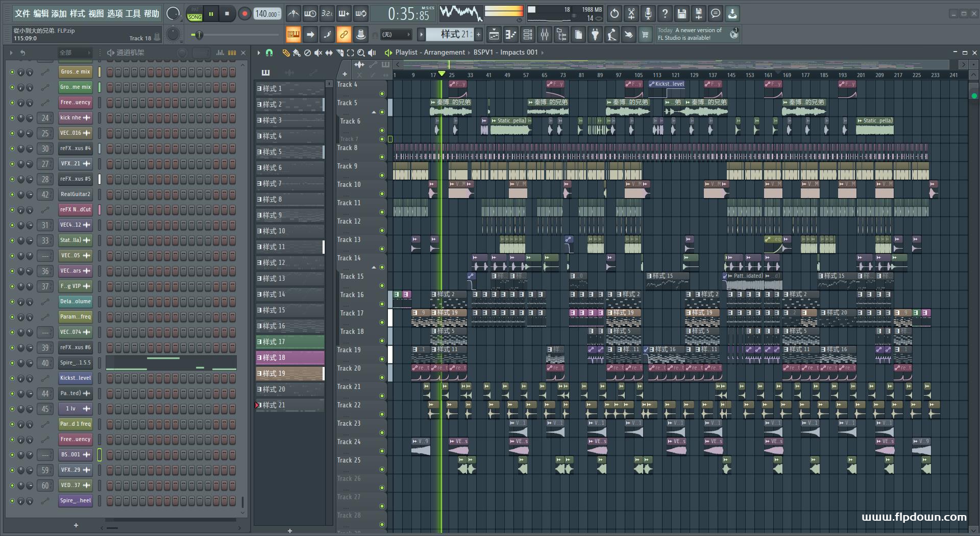Open the browser view icon
This screenshot has height=536, width=980.
tap(561, 35)
